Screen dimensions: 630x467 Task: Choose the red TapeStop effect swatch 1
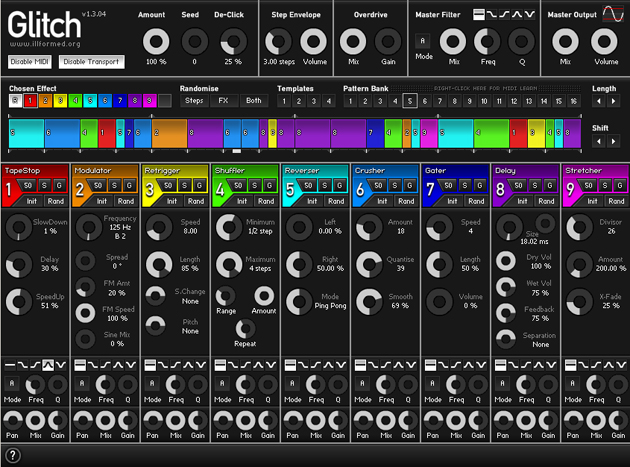tap(30, 100)
